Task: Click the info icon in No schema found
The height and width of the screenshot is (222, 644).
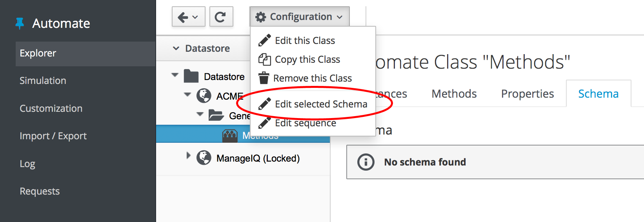Action: (x=366, y=162)
